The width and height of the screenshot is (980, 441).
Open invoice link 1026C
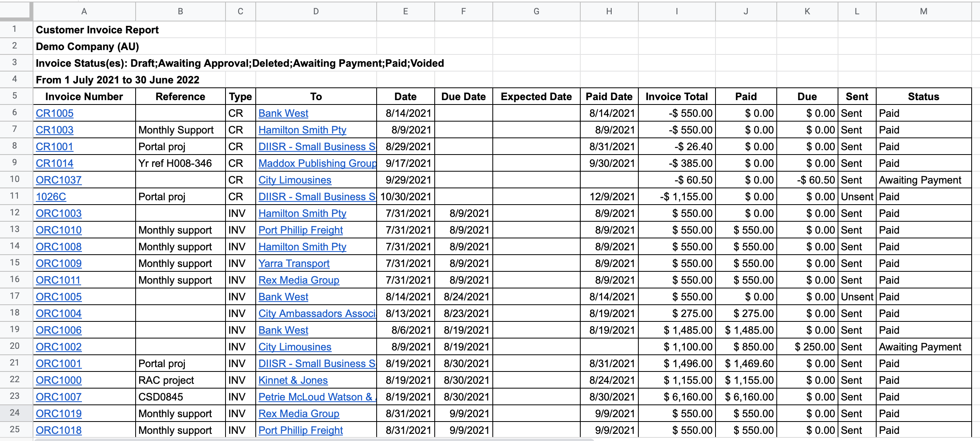51,197
